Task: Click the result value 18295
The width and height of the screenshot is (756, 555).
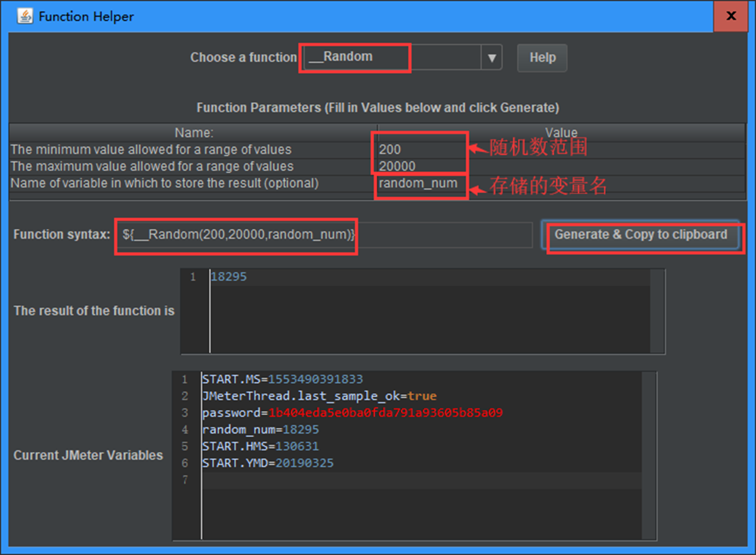Action: (228, 277)
